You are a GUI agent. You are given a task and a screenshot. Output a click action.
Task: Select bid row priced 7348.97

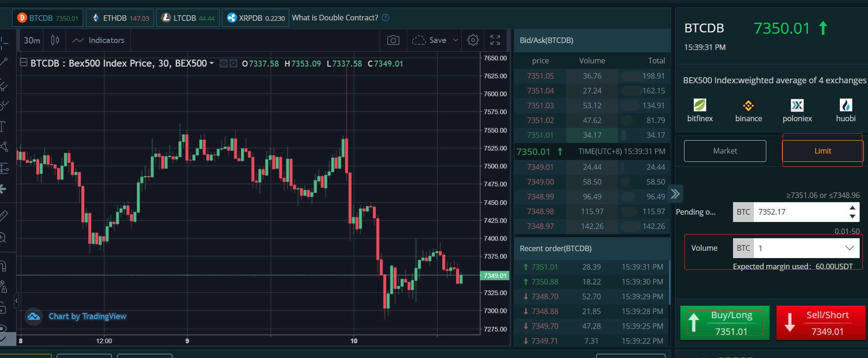(x=592, y=226)
